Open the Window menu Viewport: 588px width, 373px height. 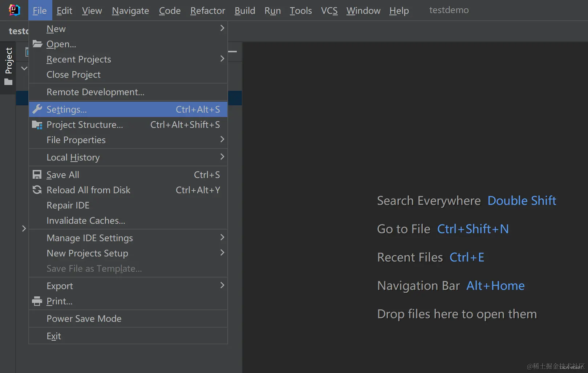click(363, 11)
